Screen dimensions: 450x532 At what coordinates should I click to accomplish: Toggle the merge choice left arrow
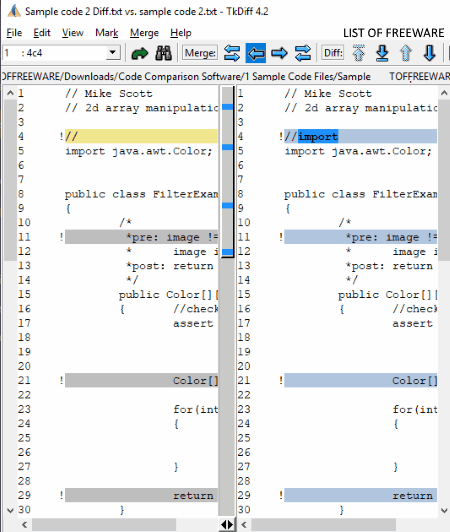256,53
